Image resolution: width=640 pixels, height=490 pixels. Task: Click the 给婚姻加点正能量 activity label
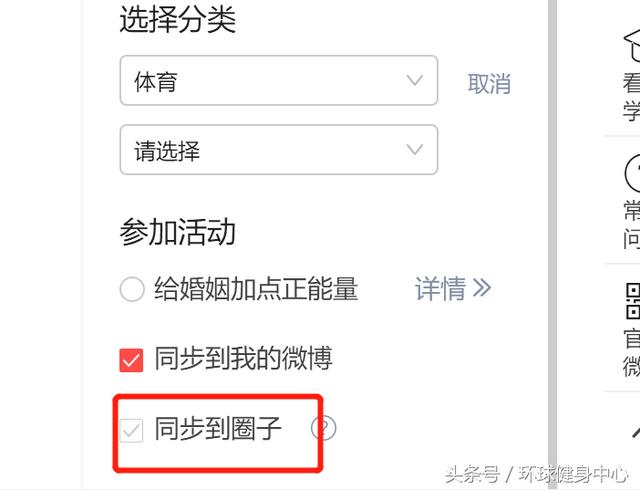pos(256,288)
